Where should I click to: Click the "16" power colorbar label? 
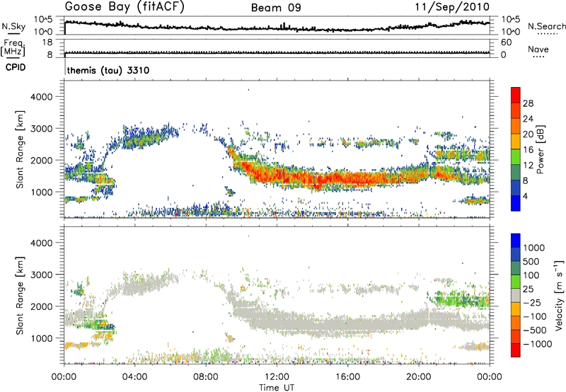[528, 150]
